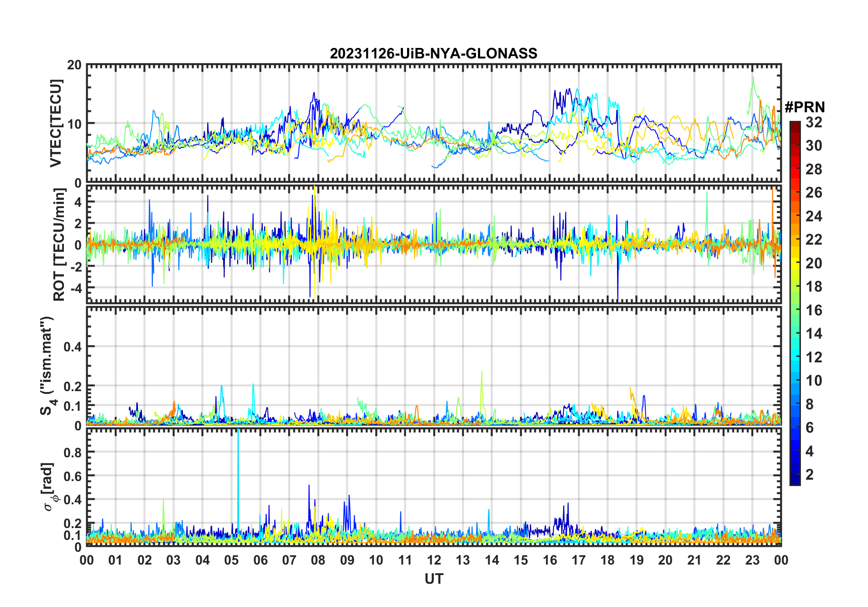Image resolution: width=868 pixels, height=607 pixels.
Task: Pick x-axis hour tick label 21
Action: tap(695, 560)
